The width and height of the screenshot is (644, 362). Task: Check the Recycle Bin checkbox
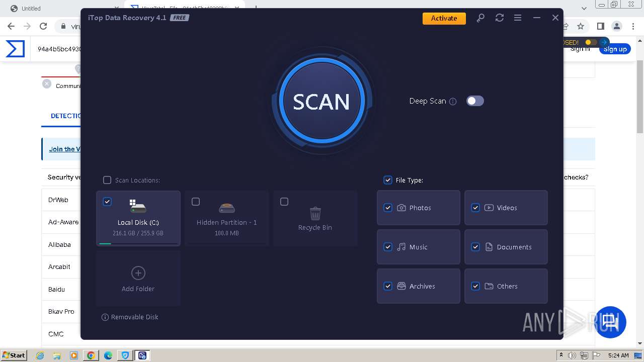click(x=284, y=202)
